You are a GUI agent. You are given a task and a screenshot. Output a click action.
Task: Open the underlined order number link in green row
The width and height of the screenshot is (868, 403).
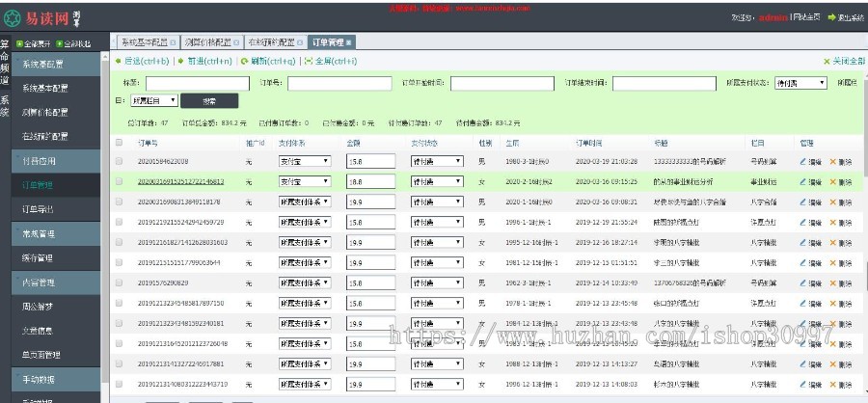[180, 181]
